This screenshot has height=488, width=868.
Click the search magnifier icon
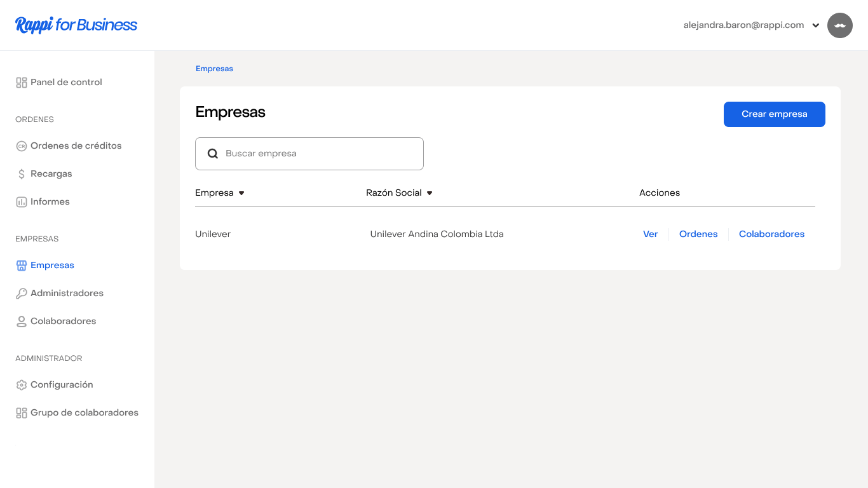(214, 154)
